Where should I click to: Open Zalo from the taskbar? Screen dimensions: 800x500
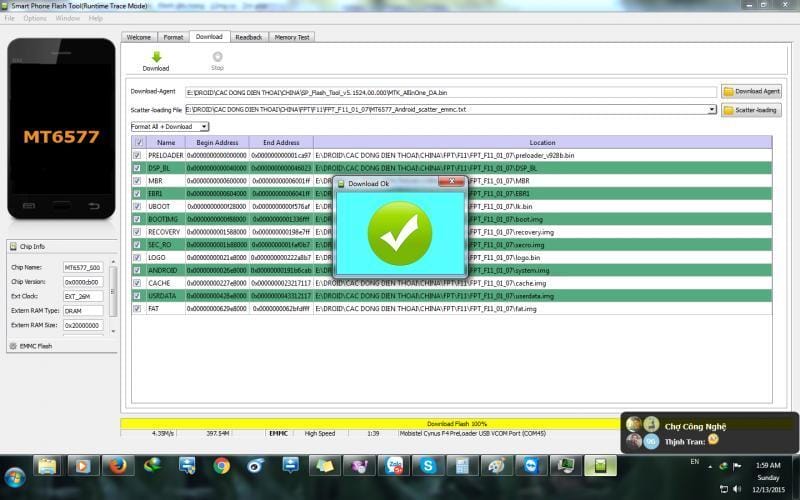[394, 466]
